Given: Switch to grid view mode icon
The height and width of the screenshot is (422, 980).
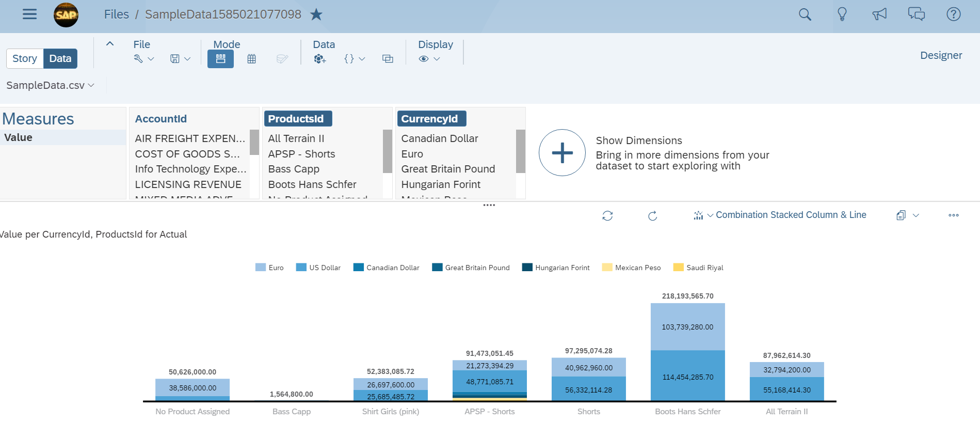Looking at the screenshot, I should click(x=252, y=59).
